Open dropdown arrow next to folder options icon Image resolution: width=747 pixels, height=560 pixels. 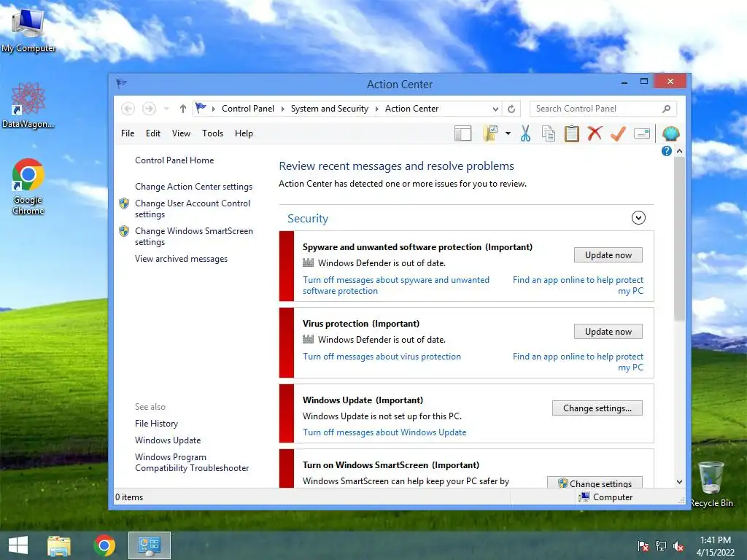[508, 134]
